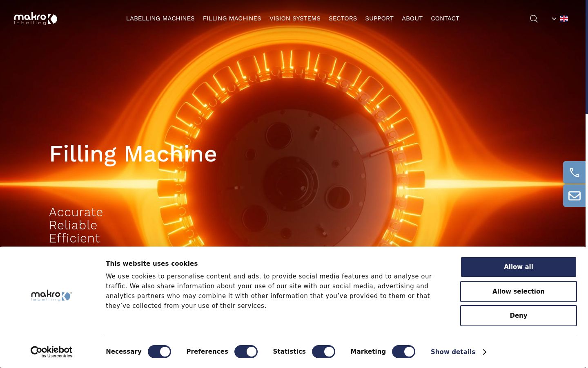
Task: Click the phone contact side button
Action: (575, 173)
